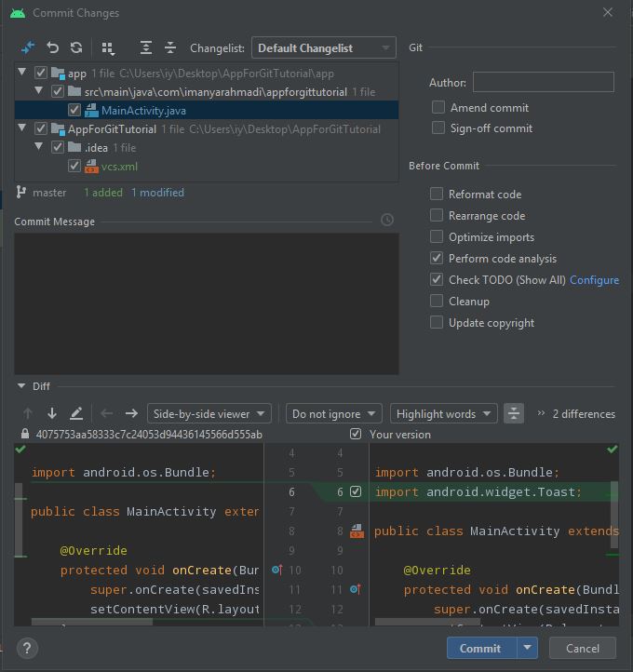This screenshot has width=633, height=672.
Task: Click the Cancel button
Action: point(583,648)
